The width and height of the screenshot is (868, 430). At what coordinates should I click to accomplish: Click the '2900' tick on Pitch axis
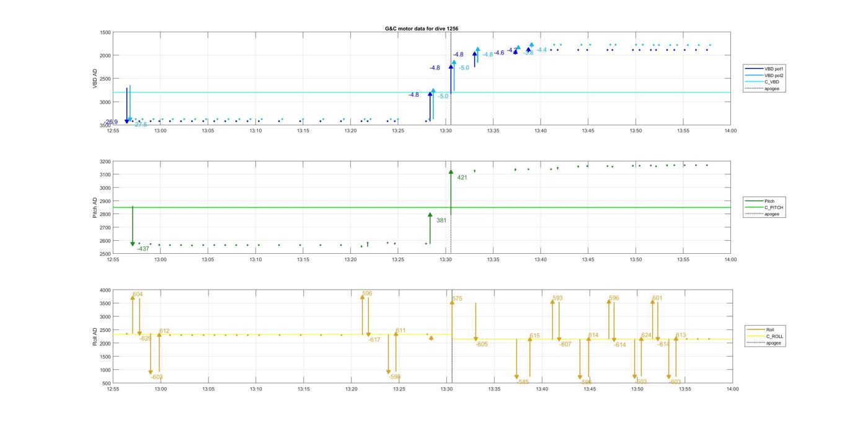(105, 201)
